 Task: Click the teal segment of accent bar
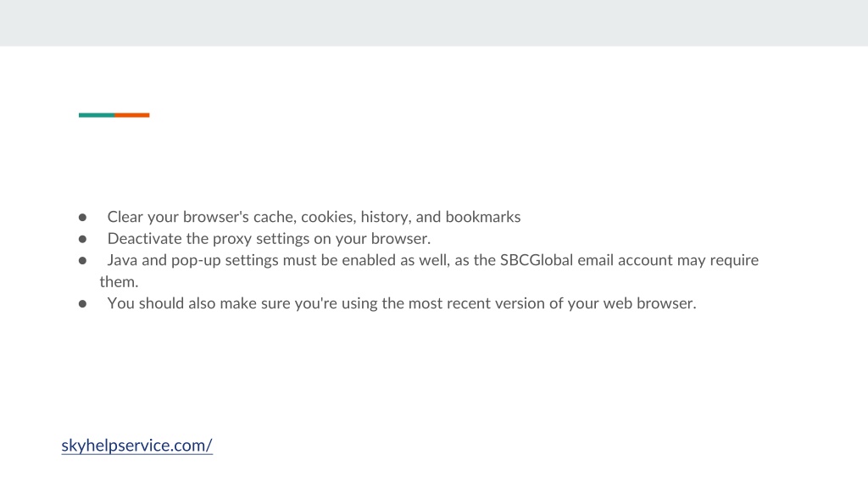click(97, 115)
